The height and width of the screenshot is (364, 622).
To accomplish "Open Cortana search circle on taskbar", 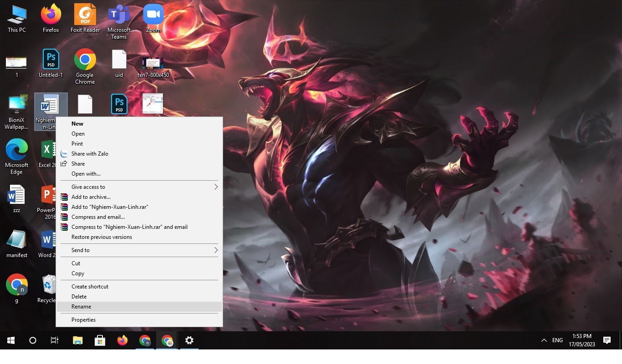I will point(33,340).
